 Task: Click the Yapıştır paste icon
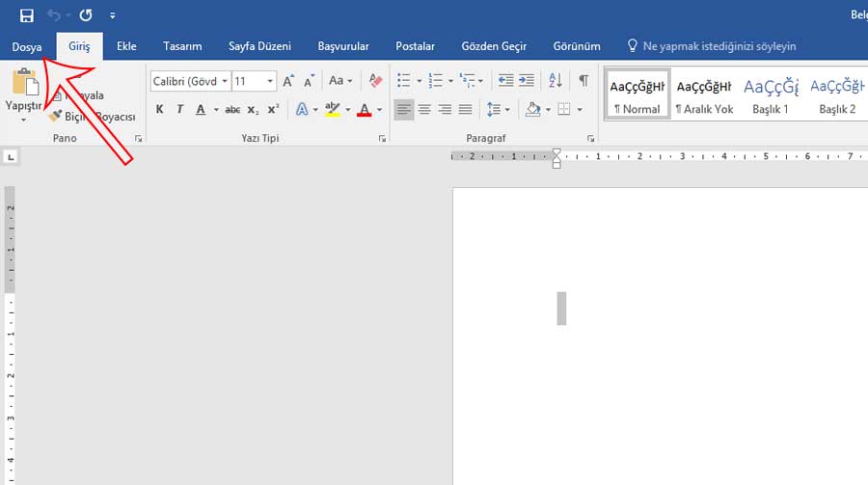(25, 84)
